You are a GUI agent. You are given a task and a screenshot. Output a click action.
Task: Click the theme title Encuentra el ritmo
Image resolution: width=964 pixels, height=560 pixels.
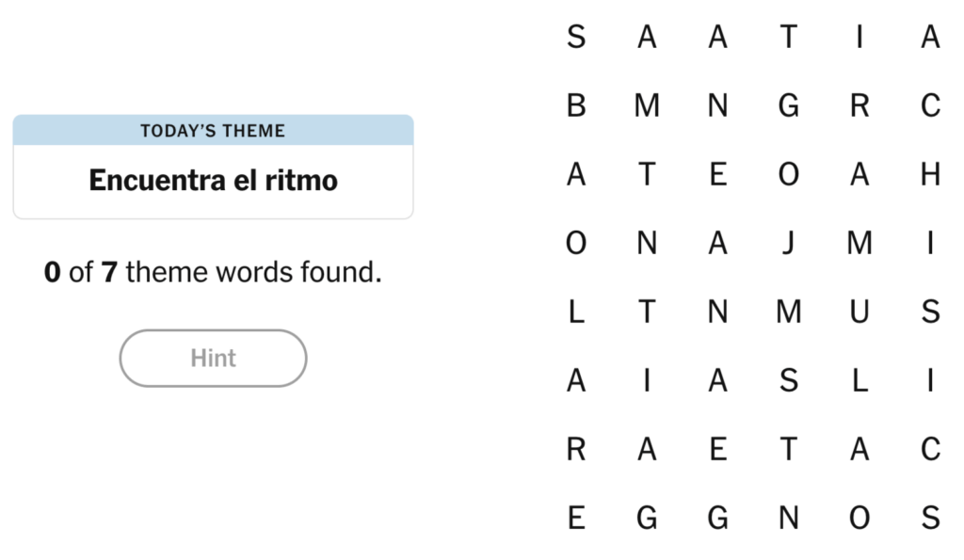[213, 180]
